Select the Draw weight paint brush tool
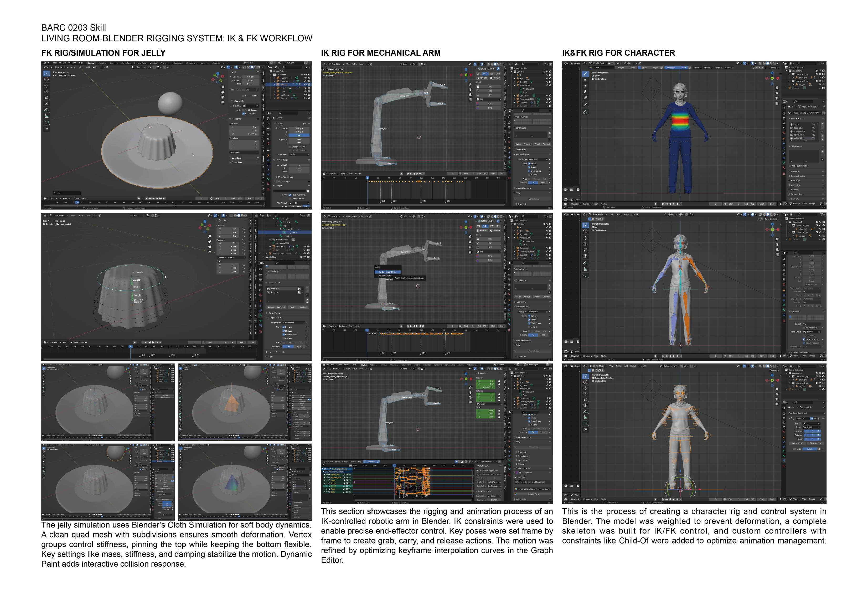868x614 pixels. [x=585, y=74]
